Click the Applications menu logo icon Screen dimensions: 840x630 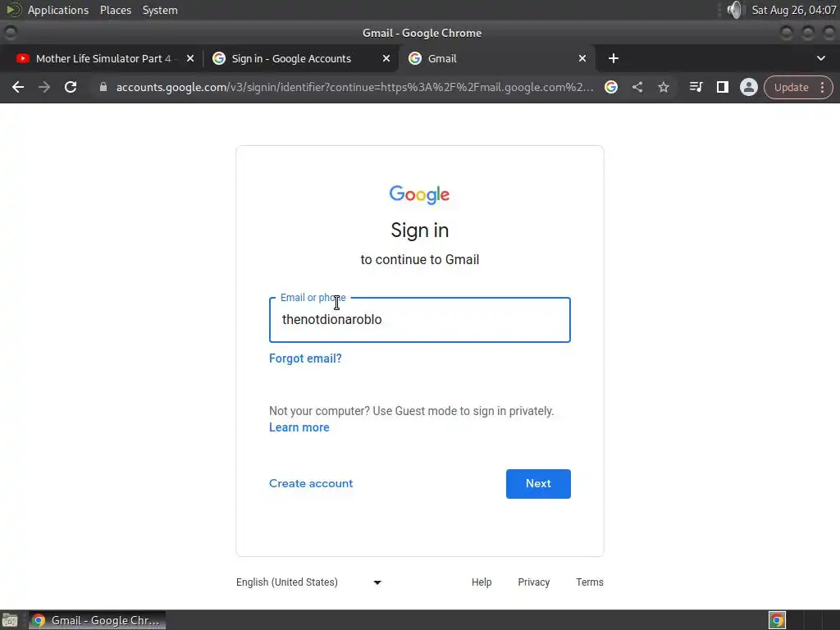point(13,10)
